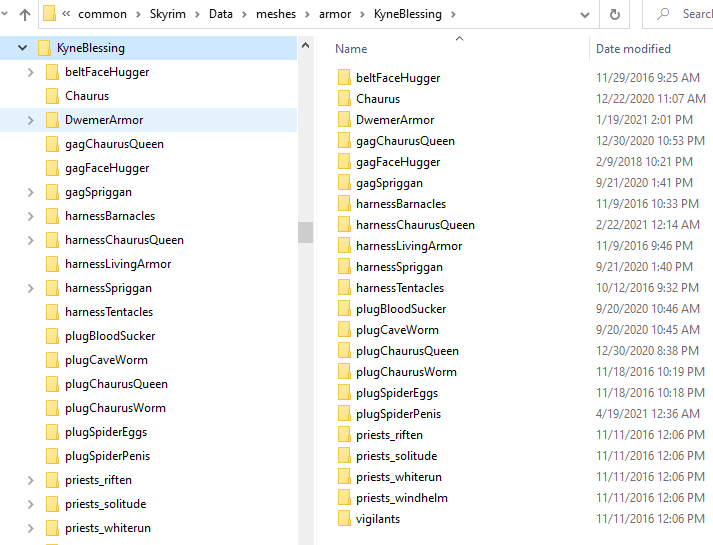Collapse KyneBlessing tree node
Screen dimensions: 713x545
[x=22, y=47]
